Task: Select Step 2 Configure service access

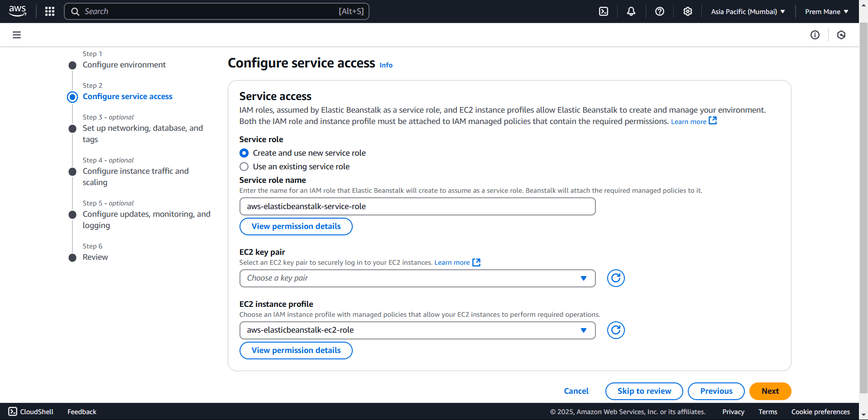Action: tap(128, 96)
